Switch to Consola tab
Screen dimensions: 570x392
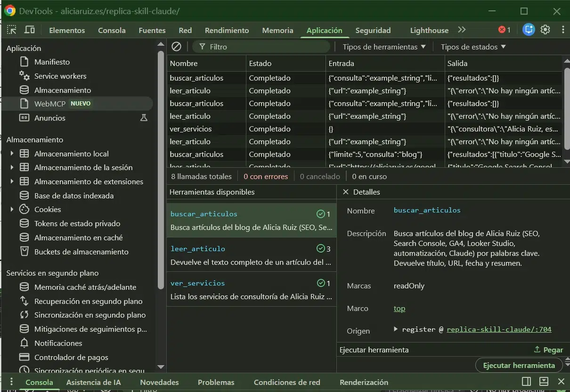[112, 30]
